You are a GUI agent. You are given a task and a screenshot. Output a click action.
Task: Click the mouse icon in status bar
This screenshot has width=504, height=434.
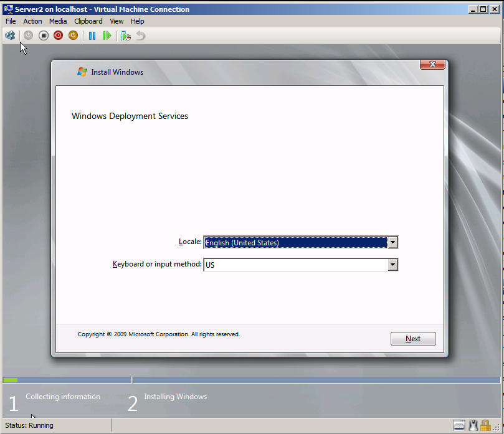(473, 425)
